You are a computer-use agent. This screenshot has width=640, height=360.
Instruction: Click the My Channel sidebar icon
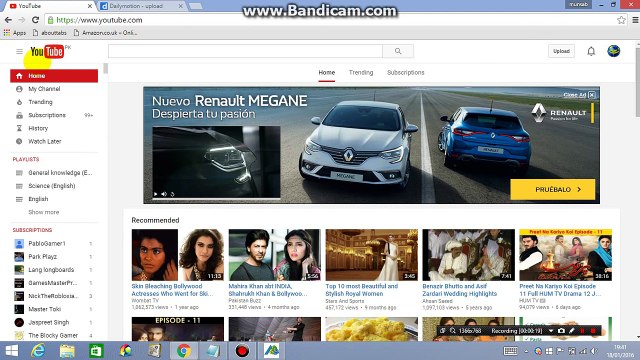pyautogui.click(x=19, y=89)
